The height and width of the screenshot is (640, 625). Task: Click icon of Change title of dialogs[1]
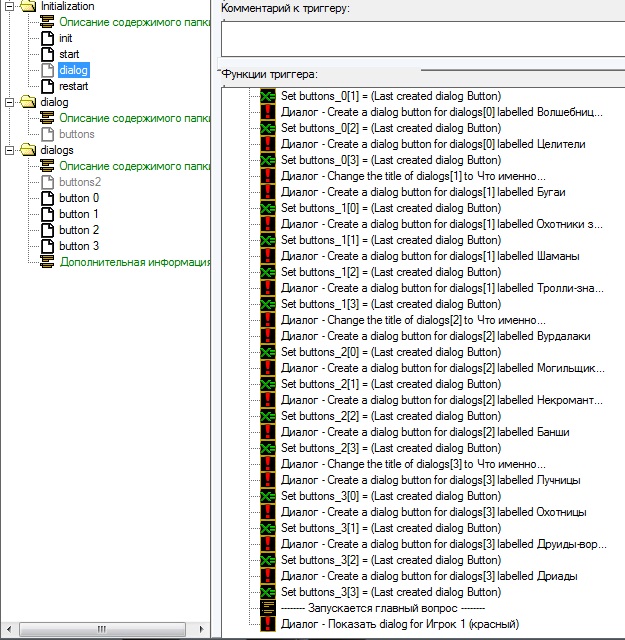click(268, 176)
